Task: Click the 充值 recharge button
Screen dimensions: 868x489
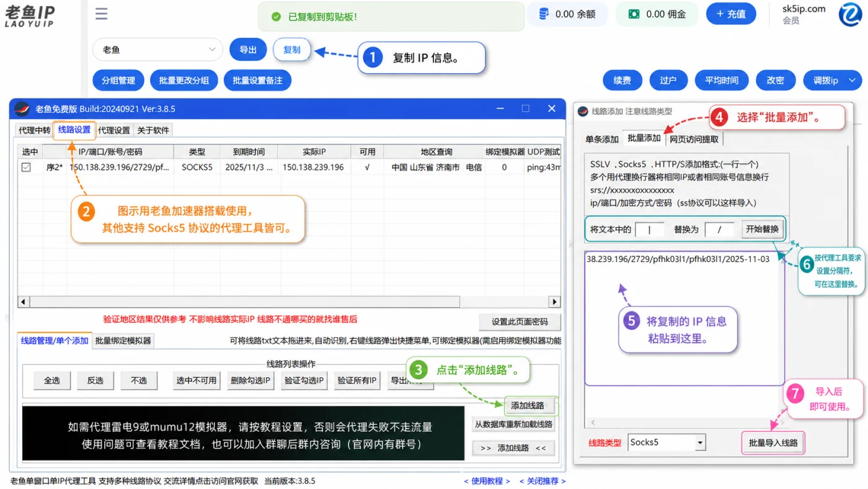Action: pos(731,14)
